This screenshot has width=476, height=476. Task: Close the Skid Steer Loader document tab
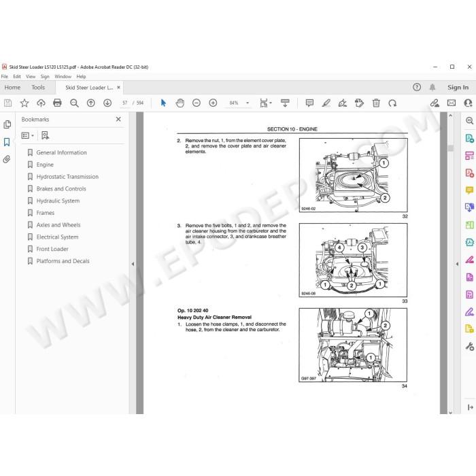(119, 88)
